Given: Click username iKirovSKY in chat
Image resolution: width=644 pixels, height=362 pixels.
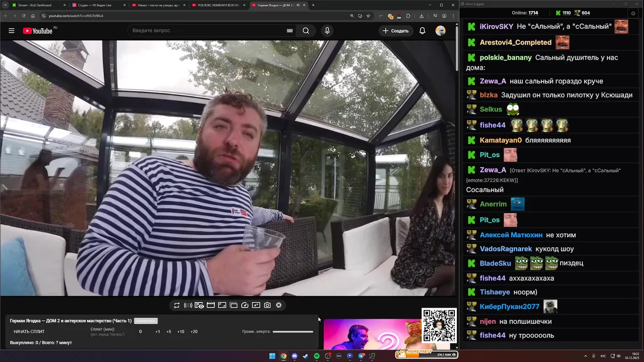Looking at the screenshot, I should click(496, 27).
